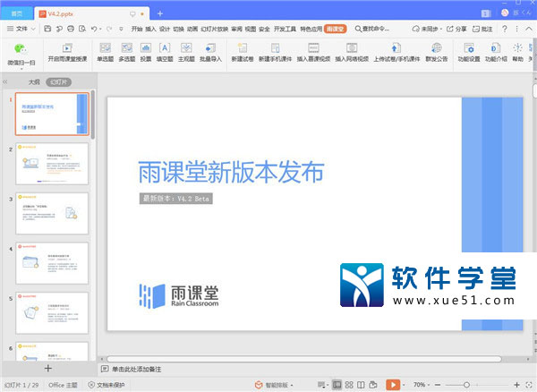This screenshot has width=537, height=392.
Task: Switch to slide sorter view
Action: tap(349, 385)
